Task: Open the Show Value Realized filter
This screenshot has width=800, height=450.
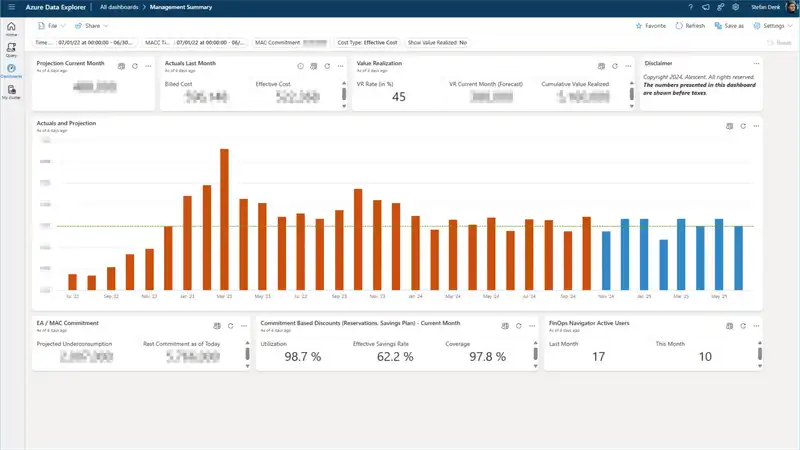Action: pos(437,43)
